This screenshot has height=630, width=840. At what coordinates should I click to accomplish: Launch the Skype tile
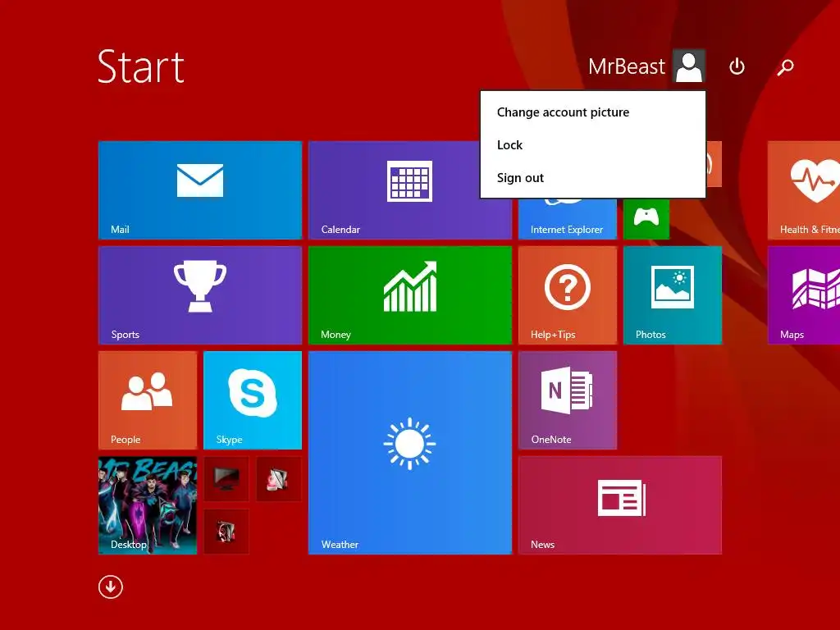253,400
